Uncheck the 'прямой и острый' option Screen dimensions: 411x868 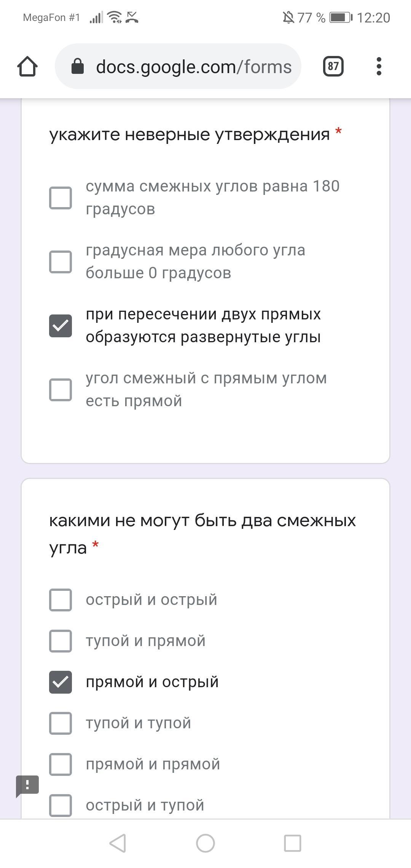point(61,682)
